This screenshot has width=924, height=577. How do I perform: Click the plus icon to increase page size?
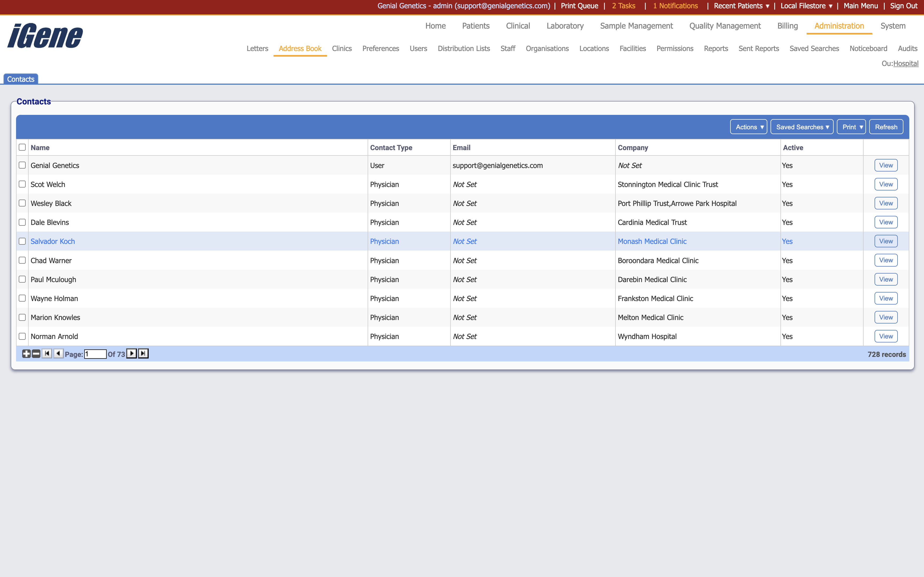click(x=26, y=354)
